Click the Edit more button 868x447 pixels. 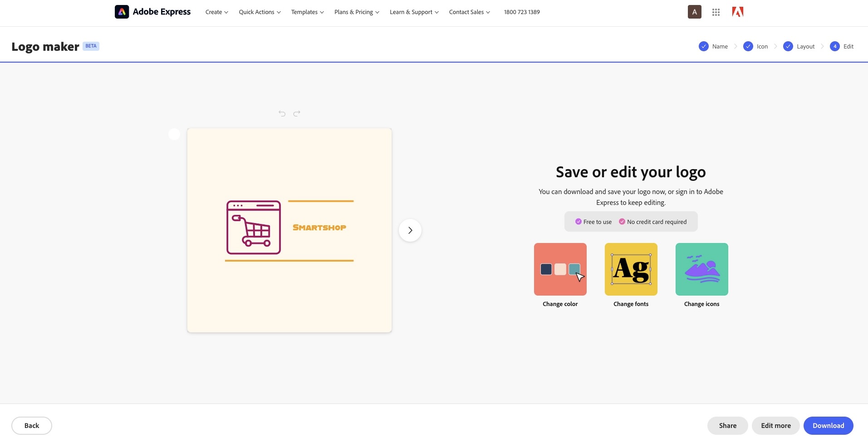pos(776,425)
